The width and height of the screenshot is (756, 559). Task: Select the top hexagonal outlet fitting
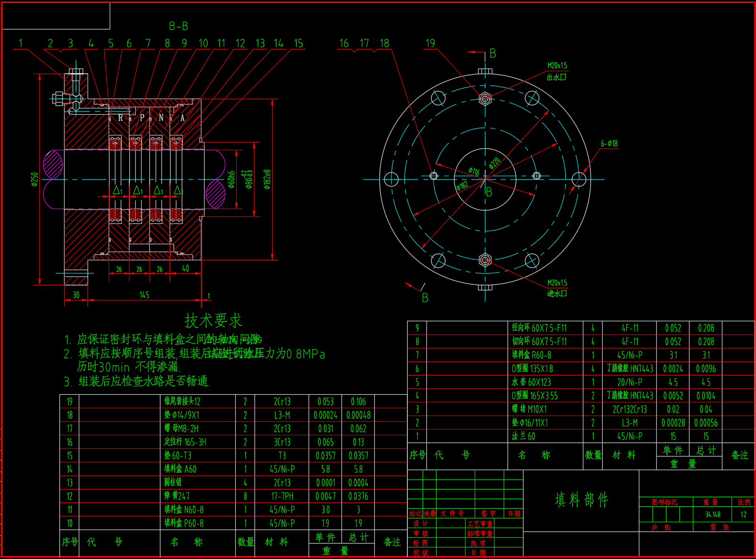pyautogui.click(x=485, y=99)
